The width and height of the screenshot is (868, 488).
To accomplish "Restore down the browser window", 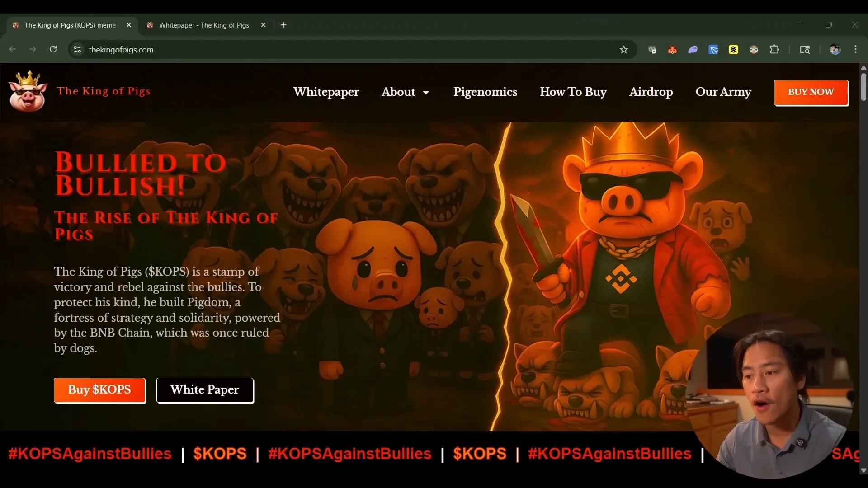I will [829, 25].
